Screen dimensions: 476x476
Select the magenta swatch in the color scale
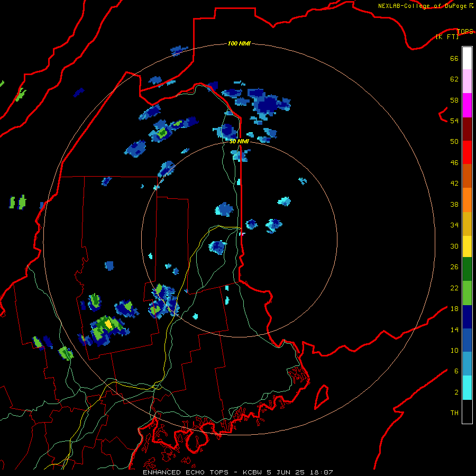[x=467, y=105]
